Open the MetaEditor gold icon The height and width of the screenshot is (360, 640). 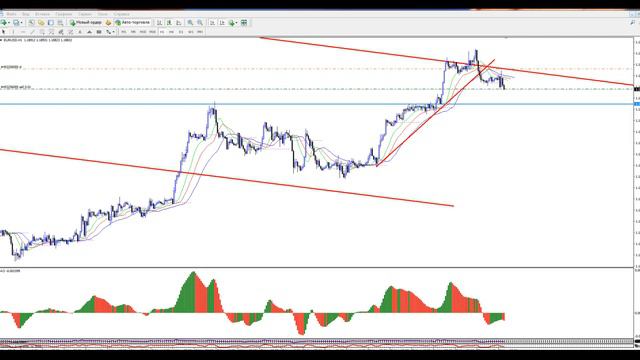[x=108, y=23]
